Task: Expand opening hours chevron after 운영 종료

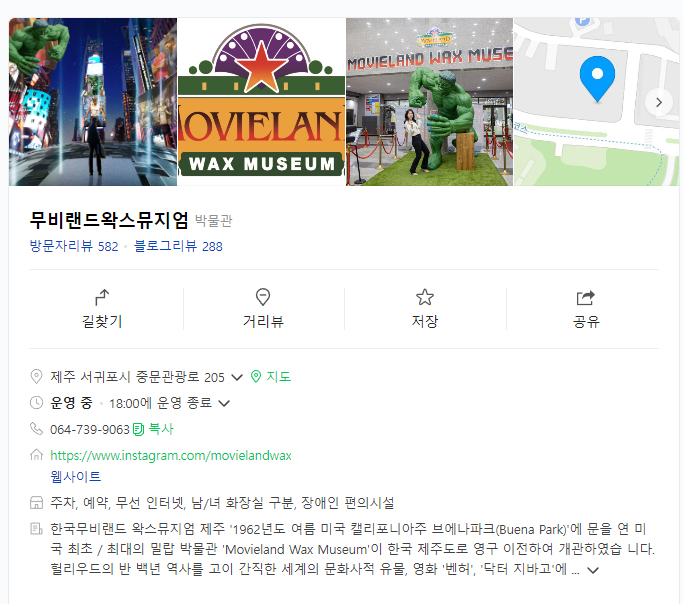Action: (x=224, y=403)
